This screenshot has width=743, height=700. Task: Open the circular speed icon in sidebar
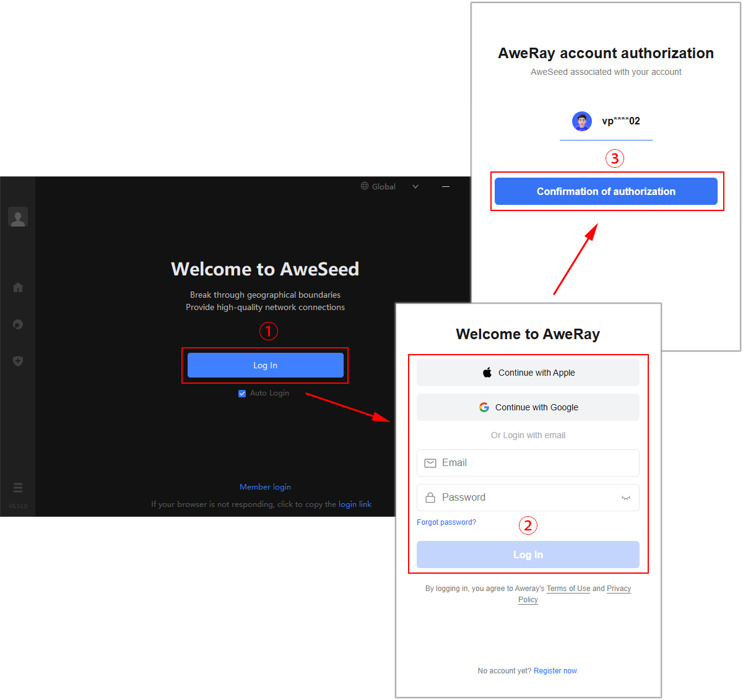(x=18, y=324)
